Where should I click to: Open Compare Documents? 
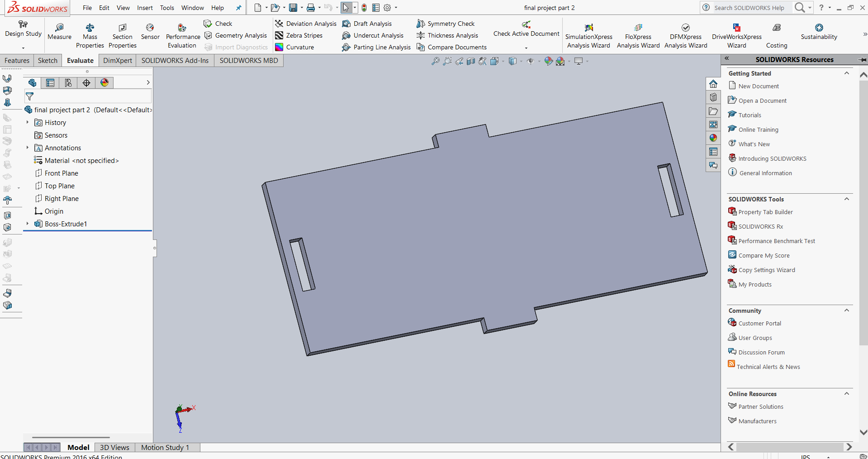451,47
